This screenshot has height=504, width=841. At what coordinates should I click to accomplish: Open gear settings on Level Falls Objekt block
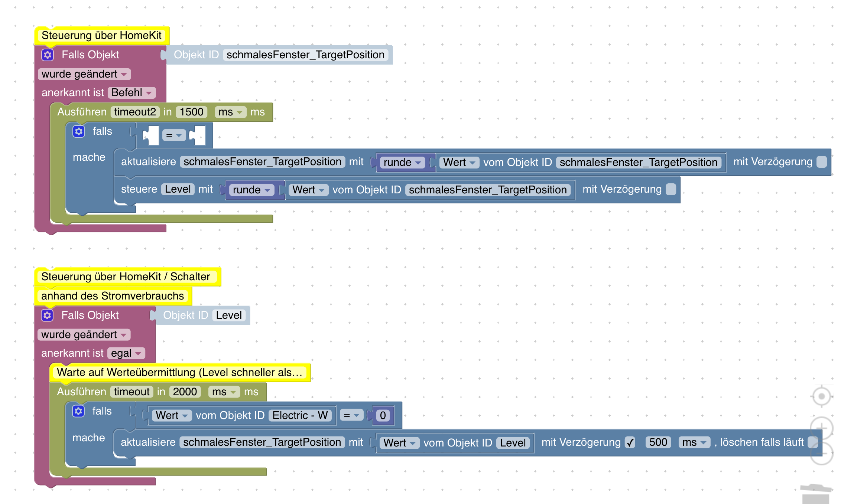[x=47, y=315]
